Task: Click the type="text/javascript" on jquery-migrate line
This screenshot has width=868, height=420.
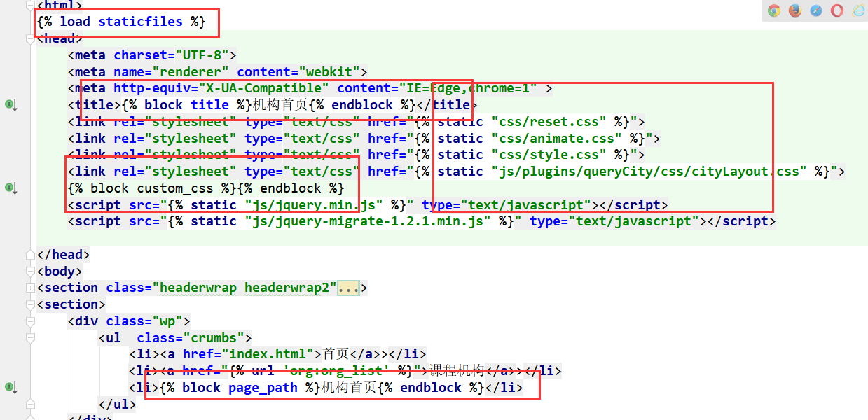Action: (614, 221)
